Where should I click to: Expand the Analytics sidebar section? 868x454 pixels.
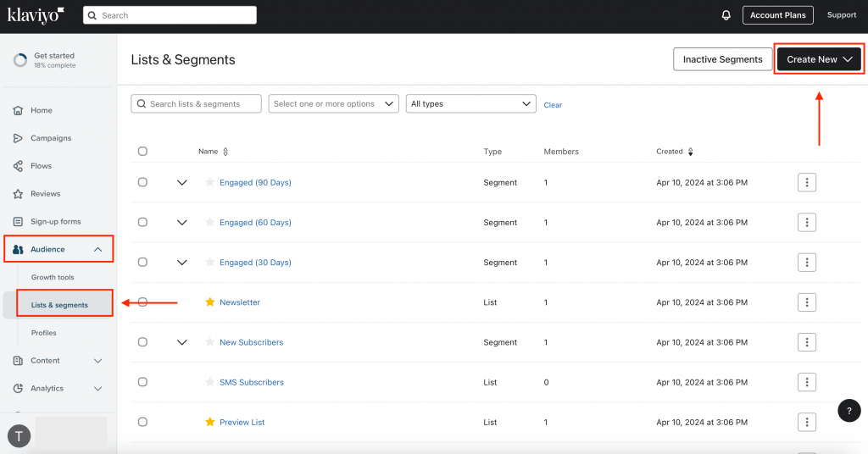pos(98,388)
